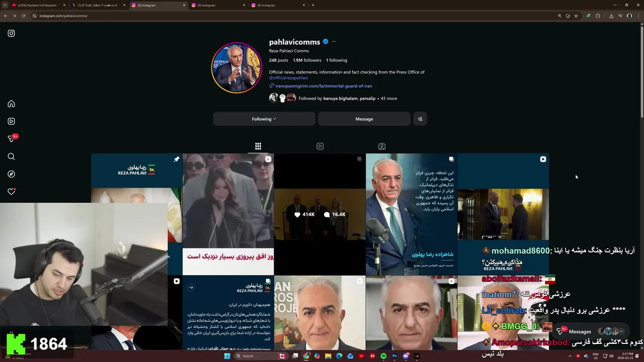Image resolution: width=644 pixels, height=362 pixels.
Task: Open the floating Messages panel
Action: click(x=591, y=331)
